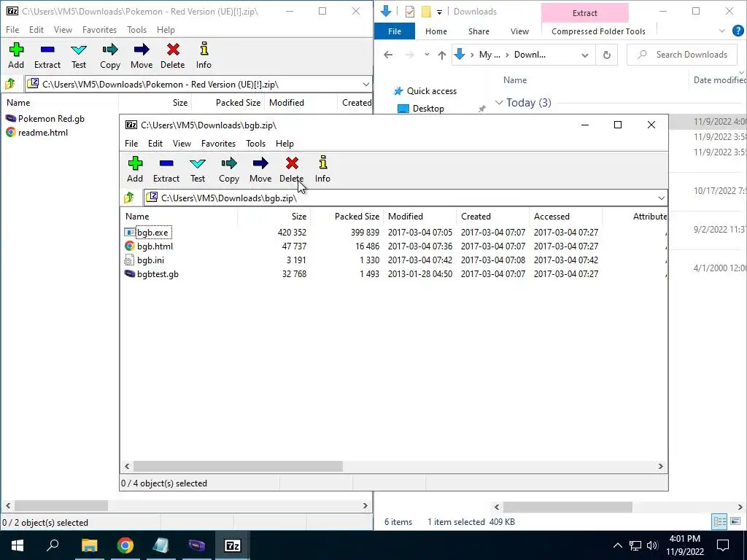Switch Explorer to details view
747x560 pixels.
coord(719,521)
